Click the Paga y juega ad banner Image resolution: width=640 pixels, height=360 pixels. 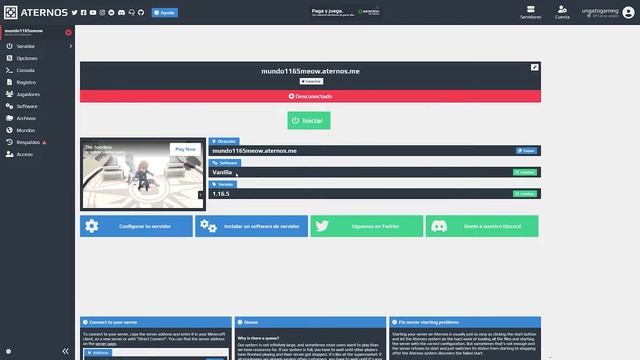click(x=345, y=12)
